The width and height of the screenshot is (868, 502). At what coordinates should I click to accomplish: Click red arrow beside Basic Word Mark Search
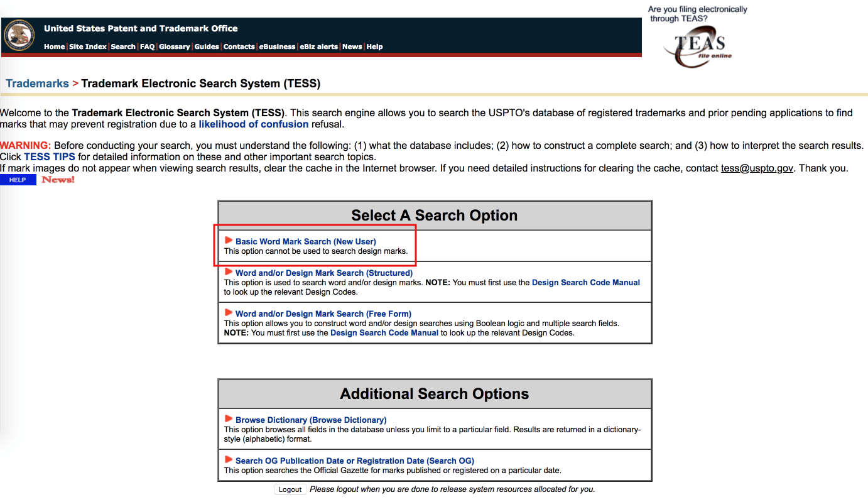tap(229, 241)
